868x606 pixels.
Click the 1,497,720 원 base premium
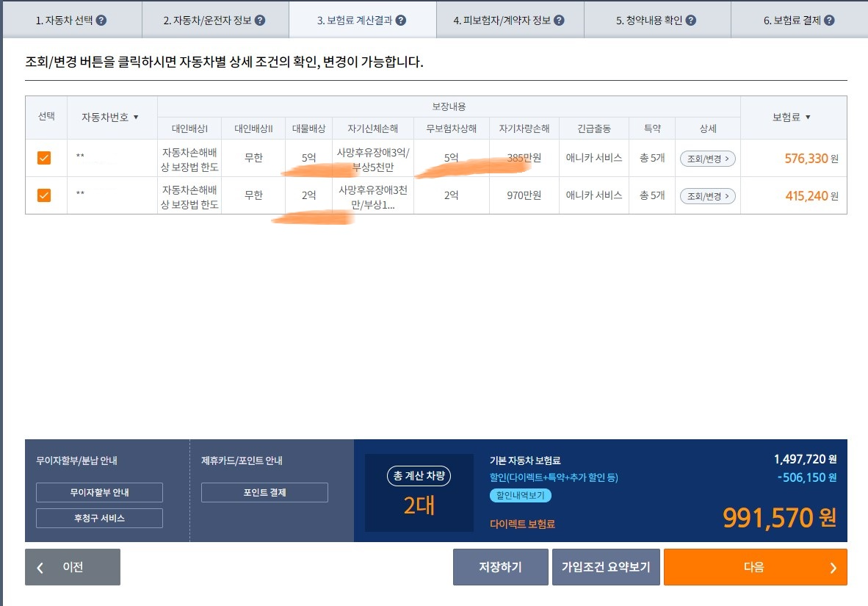coord(806,459)
